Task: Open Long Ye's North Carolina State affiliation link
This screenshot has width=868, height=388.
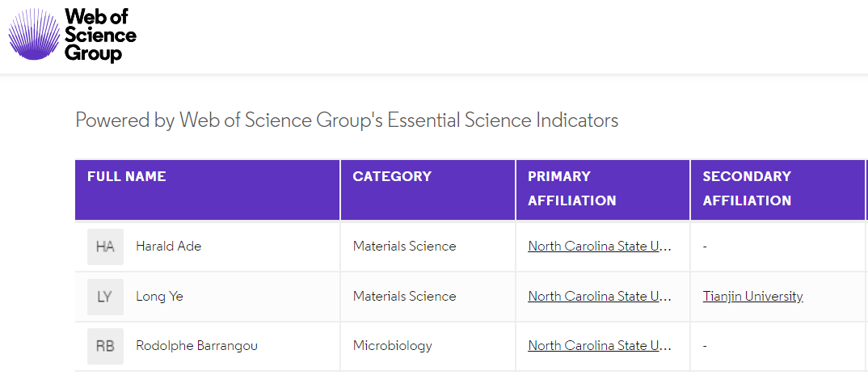Action: pyautogui.click(x=600, y=296)
